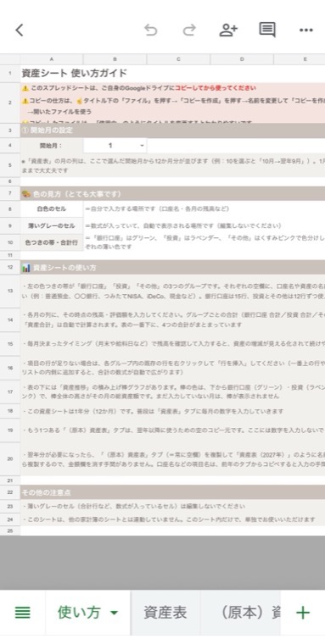Select the その他の注意点 section header
The image size is (325, 644).
point(173,492)
